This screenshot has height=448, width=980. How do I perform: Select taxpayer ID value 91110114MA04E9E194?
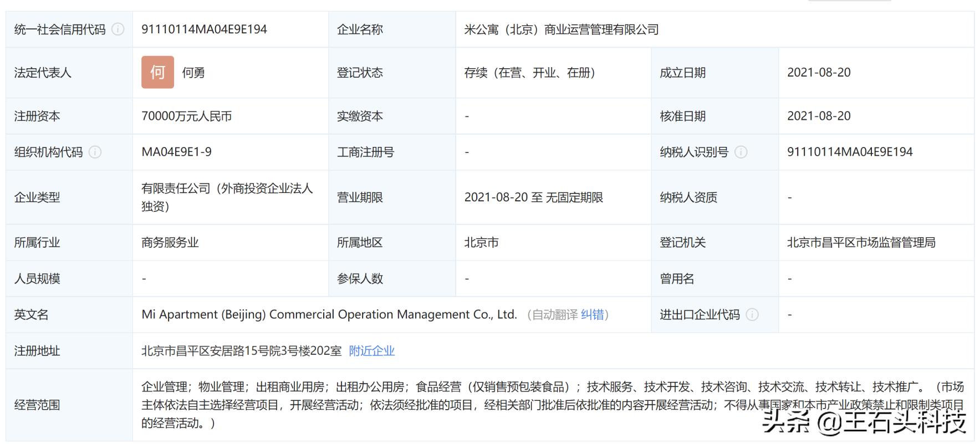click(850, 152)
